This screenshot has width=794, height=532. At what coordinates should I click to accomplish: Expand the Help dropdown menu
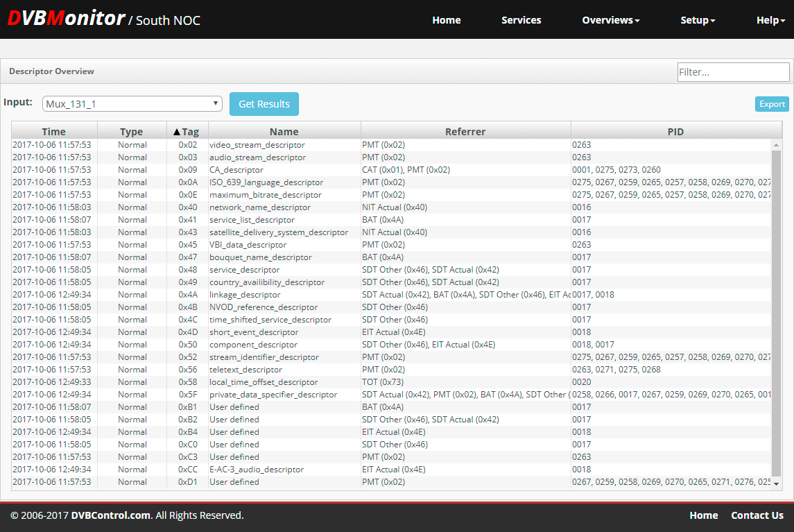click(770, 20)
